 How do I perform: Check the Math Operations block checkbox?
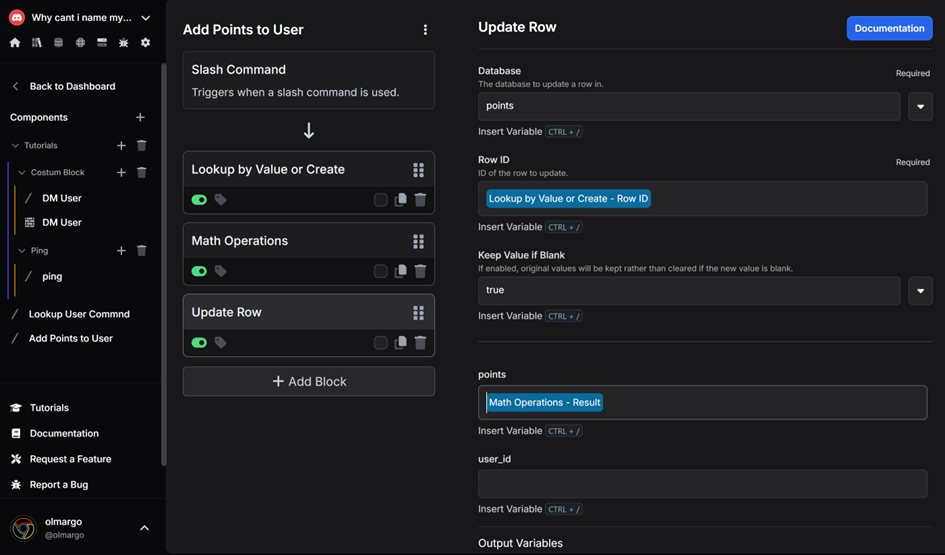(380, 271)
